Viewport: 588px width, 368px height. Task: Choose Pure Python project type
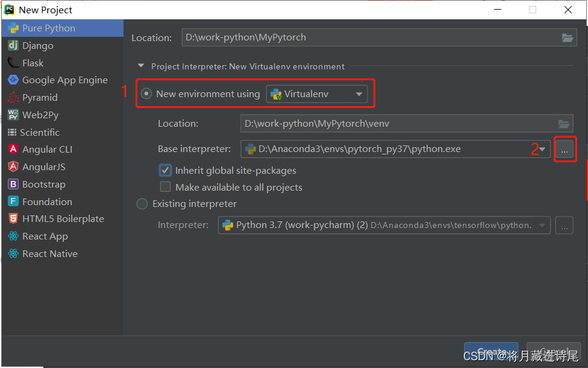tap(63, 28)
